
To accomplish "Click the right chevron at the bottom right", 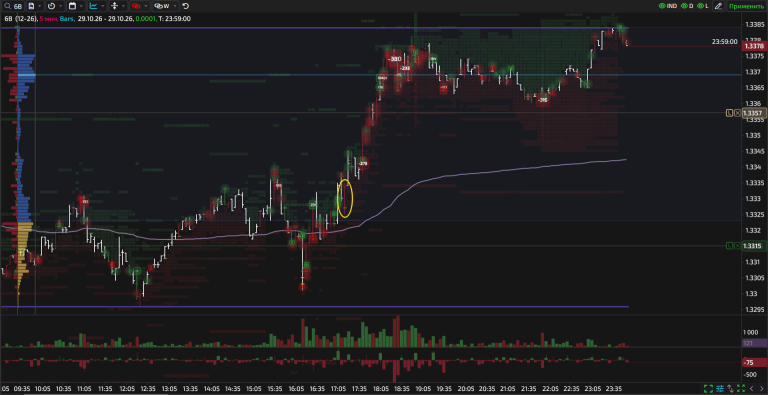I will click(x=762, y=389).
